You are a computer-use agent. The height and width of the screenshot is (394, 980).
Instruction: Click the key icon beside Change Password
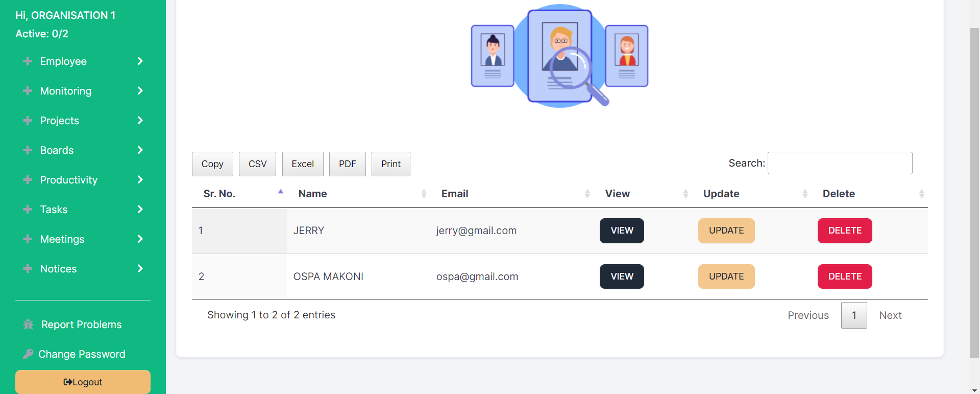coord(28,354)
